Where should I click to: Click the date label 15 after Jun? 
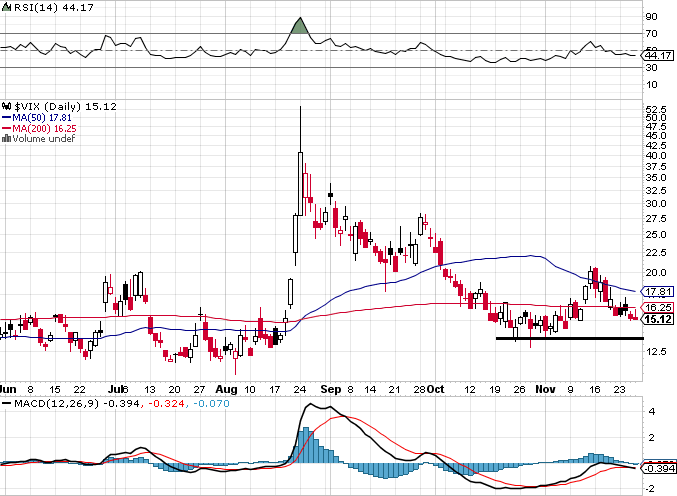pyautogui.click(x=54, y=389)
